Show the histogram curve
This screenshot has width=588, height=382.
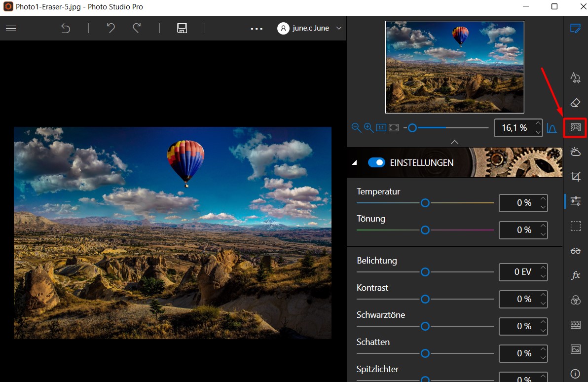tap(551, 128)
